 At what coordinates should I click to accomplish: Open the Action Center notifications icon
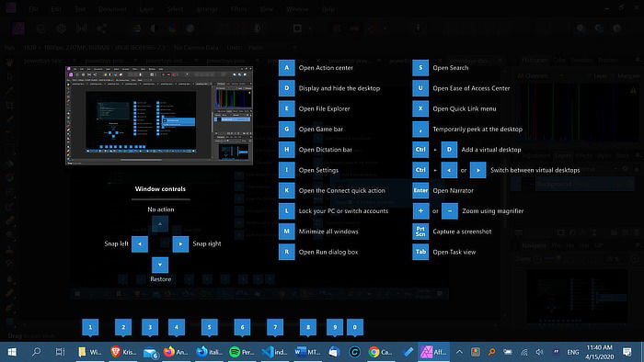pyautogui.click(x=627, y=352)
